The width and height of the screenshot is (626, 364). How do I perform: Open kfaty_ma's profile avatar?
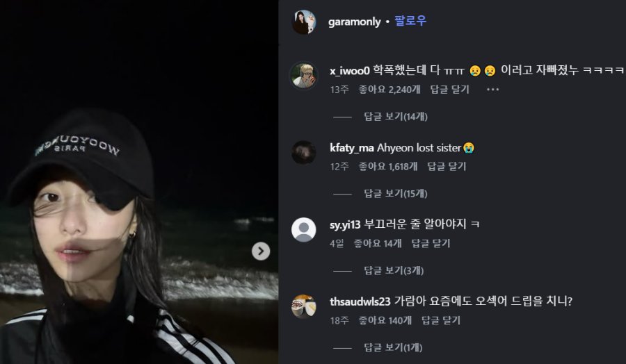304,152
